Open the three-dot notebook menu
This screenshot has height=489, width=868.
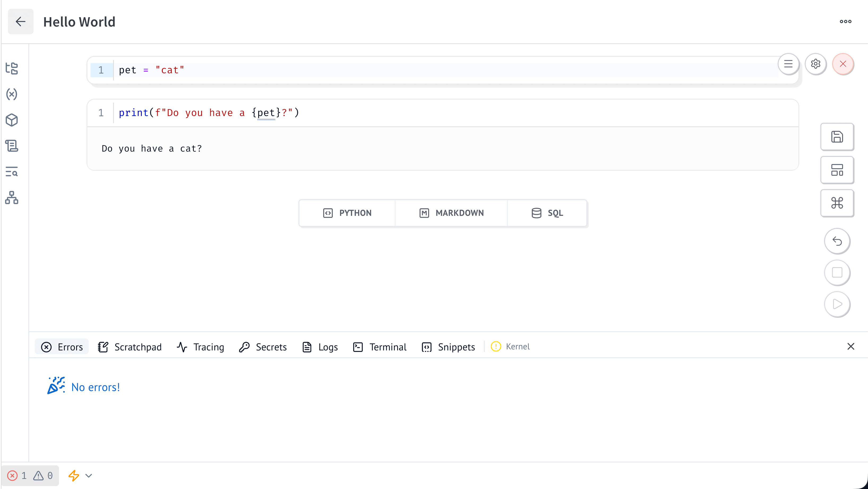click(x=845, y=22)
